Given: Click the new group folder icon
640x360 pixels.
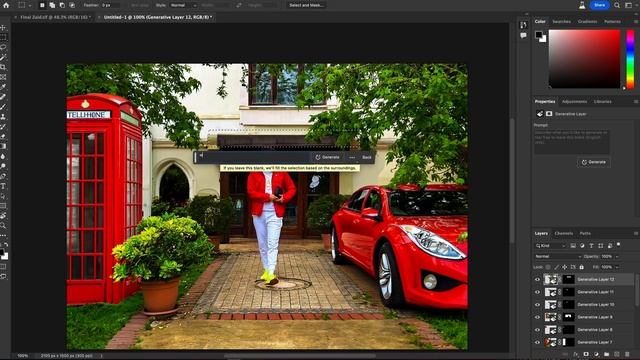Looking at the screenshot, I should tap(607, 354).
